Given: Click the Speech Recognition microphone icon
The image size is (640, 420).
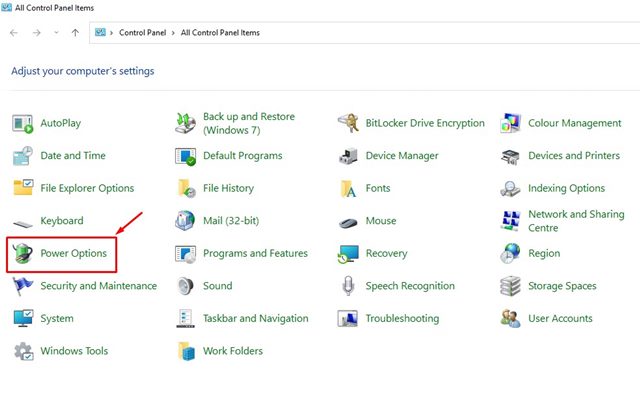Looking at the screenshot, I should pyautogui.click(x=349, y=286).
